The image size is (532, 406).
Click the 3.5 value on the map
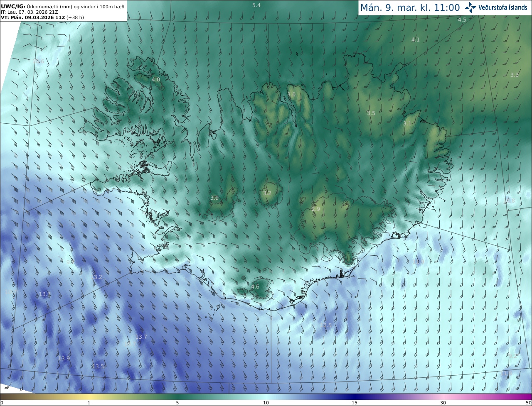click(371, 113)
